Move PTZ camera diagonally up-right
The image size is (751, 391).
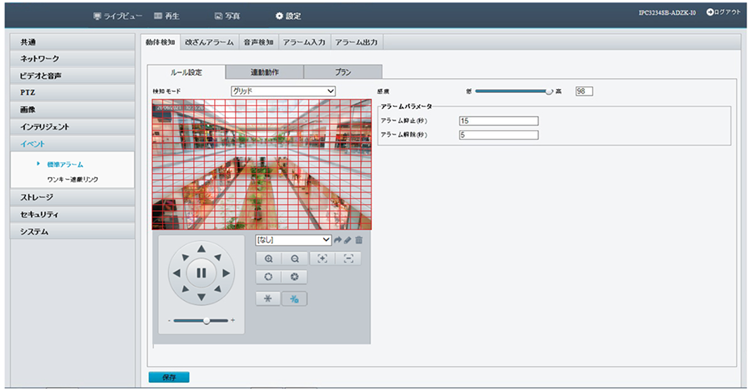click(x=218, y=257)
